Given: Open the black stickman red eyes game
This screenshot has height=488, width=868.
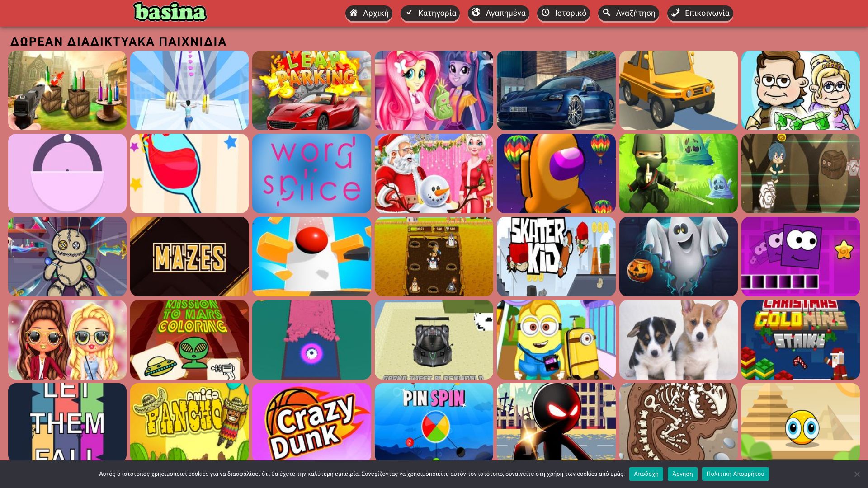Looking at the screenshot, I should (556, 422).
